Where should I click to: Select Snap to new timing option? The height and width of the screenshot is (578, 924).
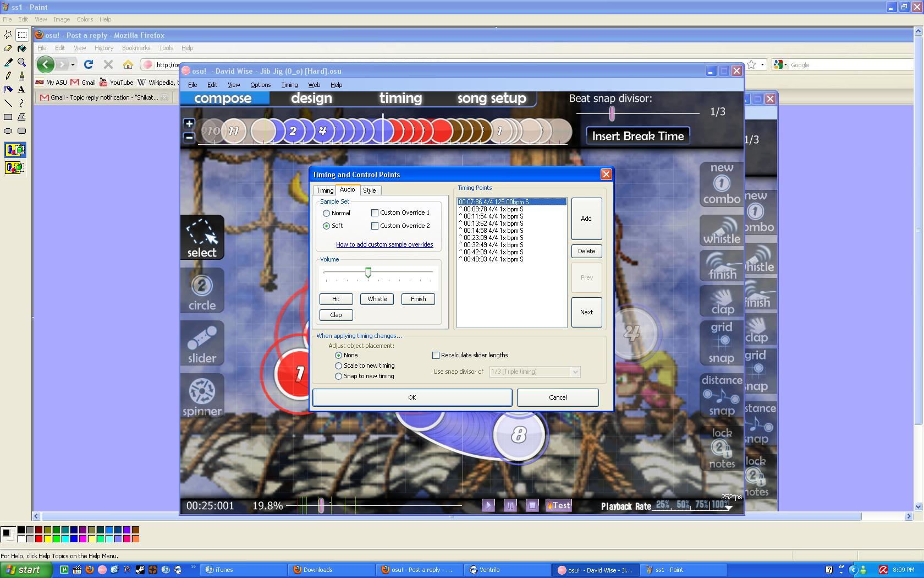click(x=338, y=376)
